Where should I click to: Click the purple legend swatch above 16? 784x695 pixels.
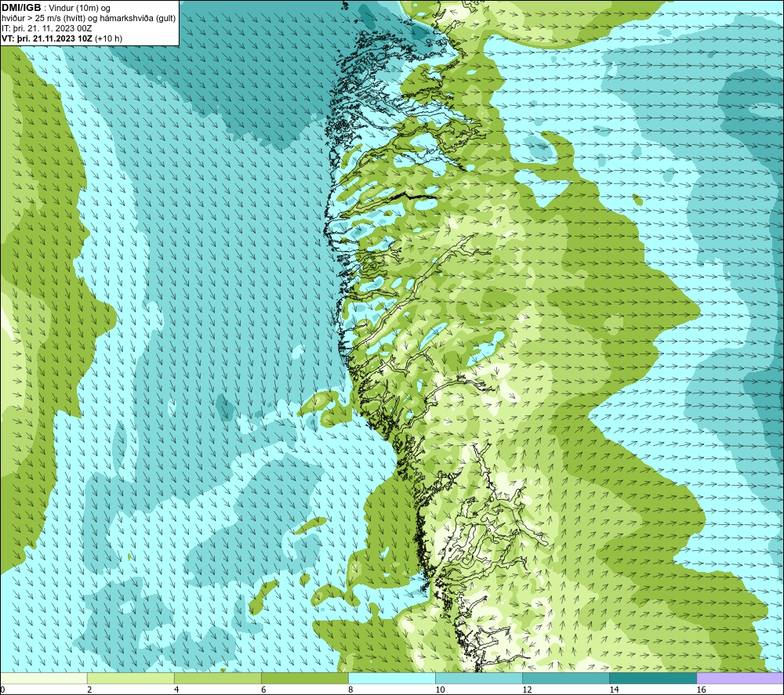click(740, 678)
